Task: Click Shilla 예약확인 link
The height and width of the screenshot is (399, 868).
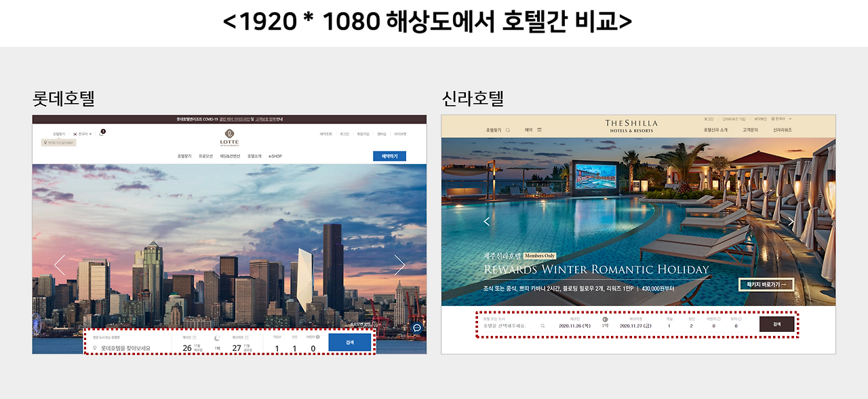Action: (760, 119)
